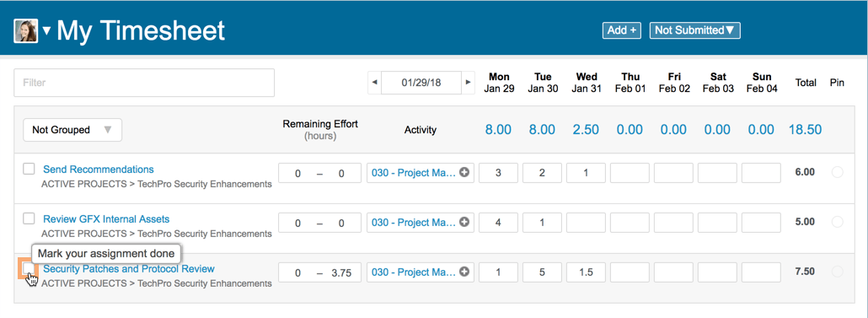The height and width of the screenshot is (318, 868).
Task: Click the user profile avatar photo
Action: click(x=26, y=31)
